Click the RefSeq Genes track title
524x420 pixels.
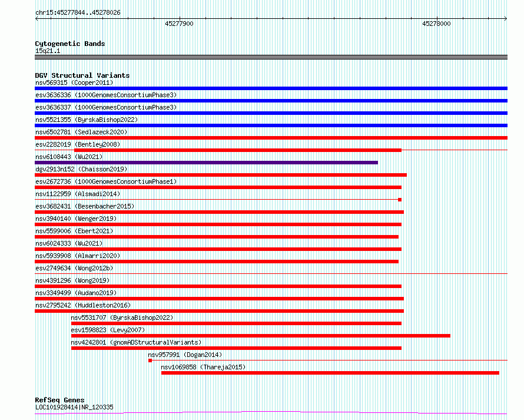pos(59,400)
